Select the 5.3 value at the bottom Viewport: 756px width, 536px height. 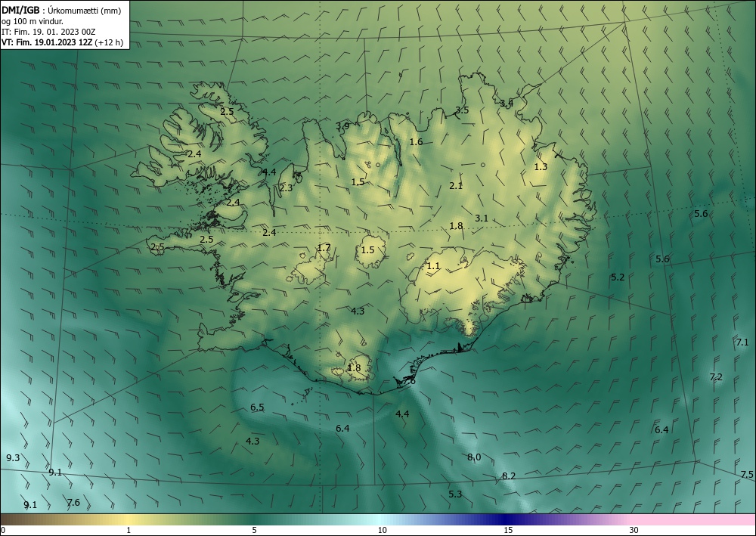point(455,494)
